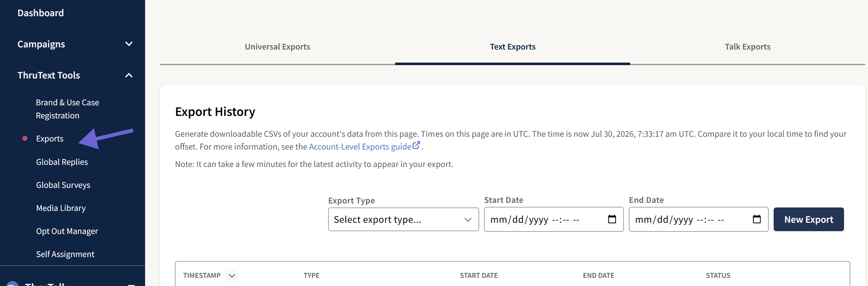The width and height of the screenshot is (868, 286).
Task: Open Brand & Use Case Registration
Action: [x=67, y=109]
